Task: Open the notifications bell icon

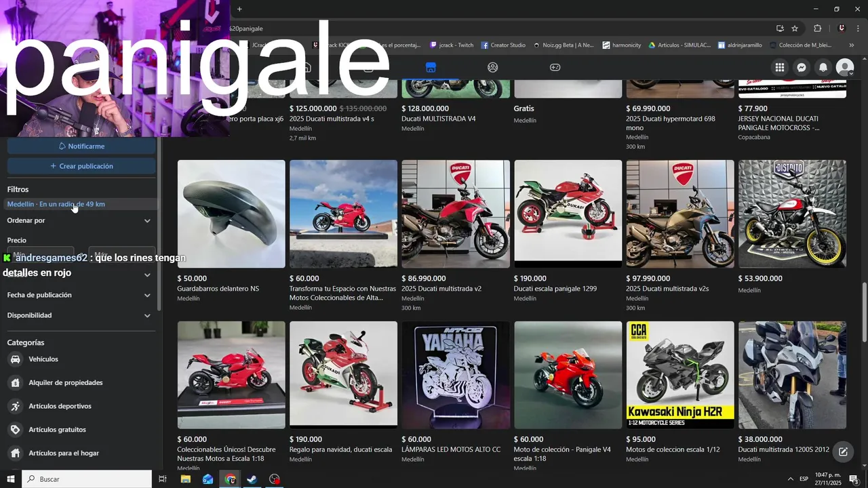Action: [823, 67]
